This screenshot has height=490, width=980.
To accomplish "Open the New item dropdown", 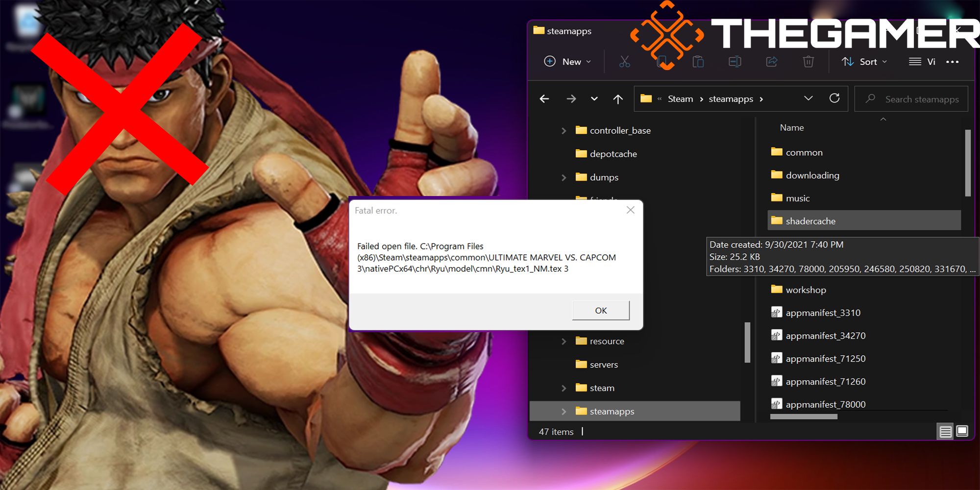I will point(567,62).
